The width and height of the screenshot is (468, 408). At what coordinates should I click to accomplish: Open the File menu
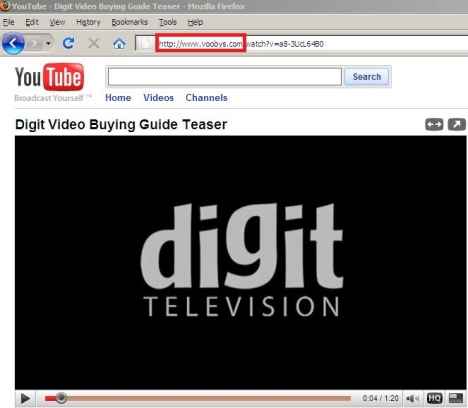click(x=9, y=22)
